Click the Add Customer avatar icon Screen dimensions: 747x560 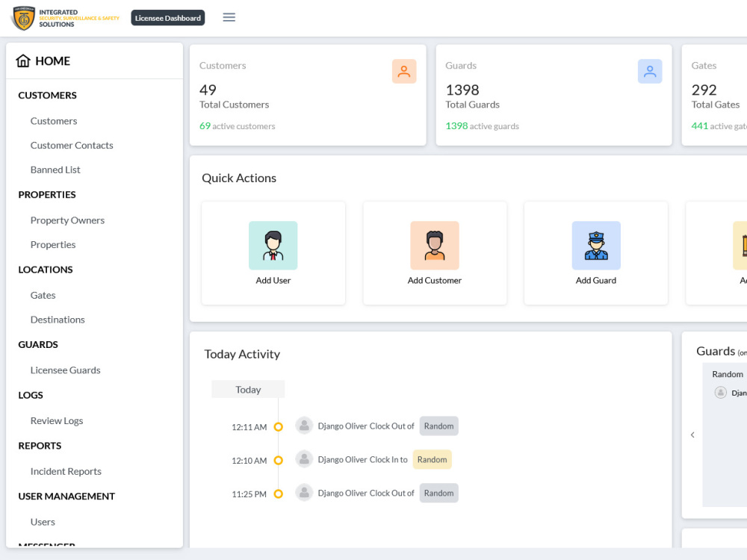pyautogui.click(x=435, y=245)
